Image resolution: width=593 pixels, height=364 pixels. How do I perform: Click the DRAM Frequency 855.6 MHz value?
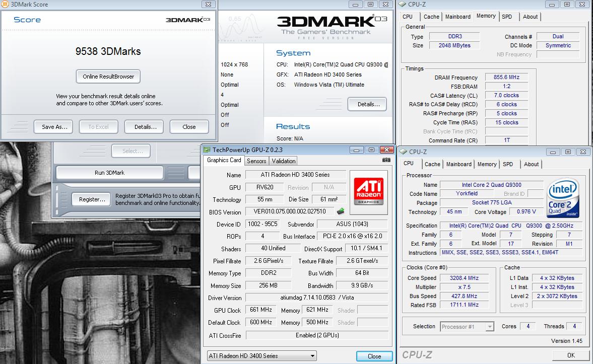[x=506, y=77]
